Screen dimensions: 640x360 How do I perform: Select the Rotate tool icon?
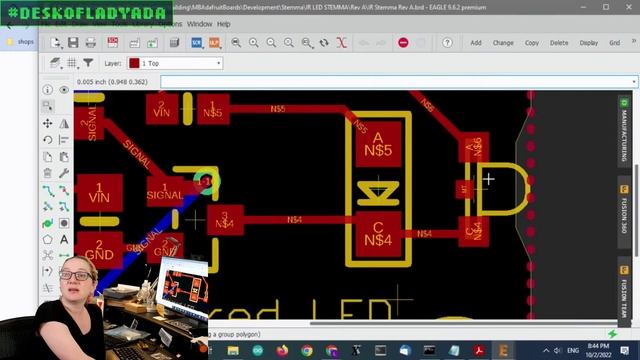click(x=48, y=140)
